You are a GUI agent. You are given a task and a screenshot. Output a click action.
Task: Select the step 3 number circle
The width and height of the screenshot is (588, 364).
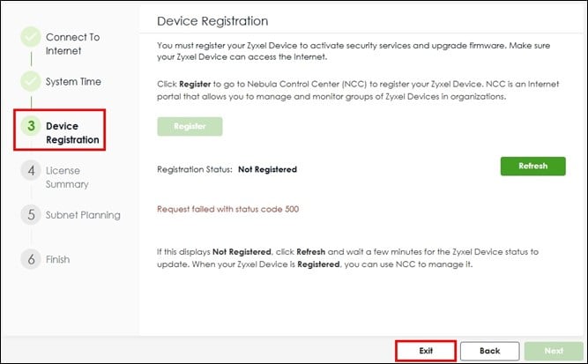[x=31, y=125]
